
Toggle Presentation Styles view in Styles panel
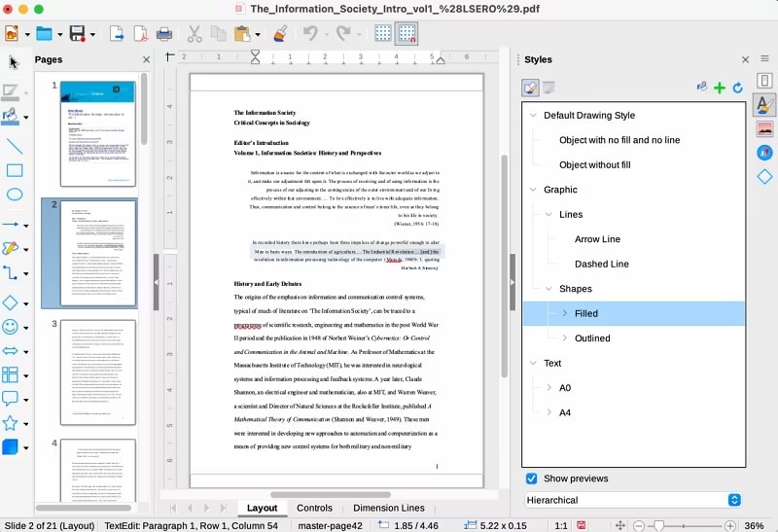point(548,88)
